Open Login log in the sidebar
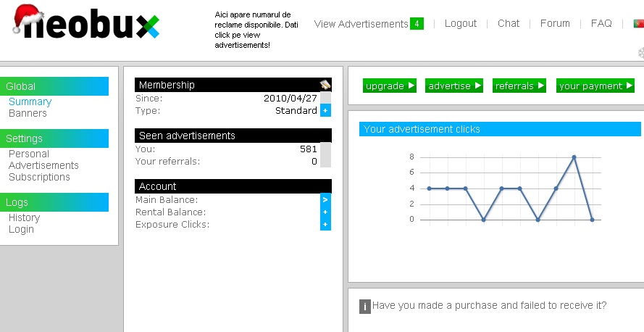The height and width of the screenshot is (332, 644). point(21,229)
